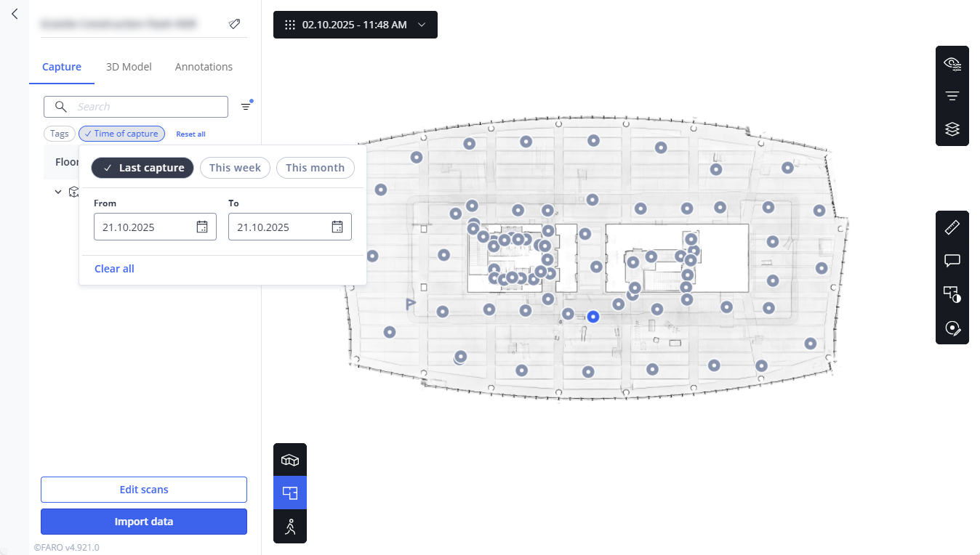980x555 pixels.
Task: Select the This month filter chip
Action: point(315,168)
